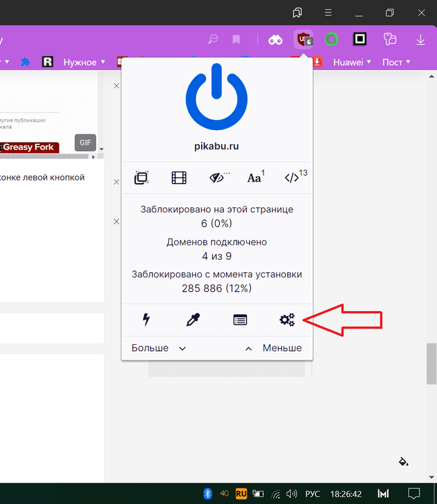Toggle pop-up blocking for this site

[x=141, y=178]
